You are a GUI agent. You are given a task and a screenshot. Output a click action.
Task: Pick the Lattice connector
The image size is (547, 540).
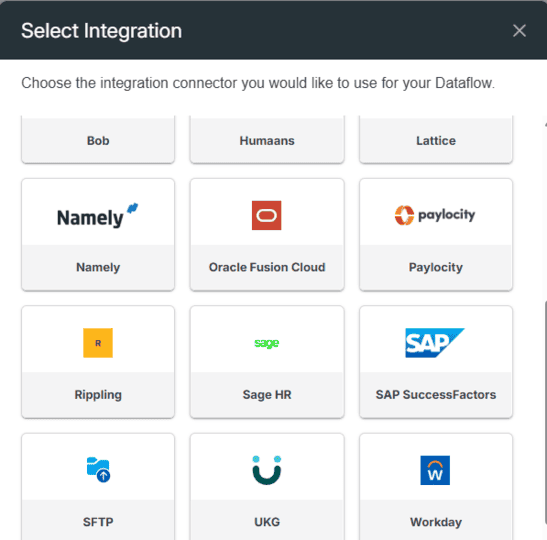(x=436, y=140)
